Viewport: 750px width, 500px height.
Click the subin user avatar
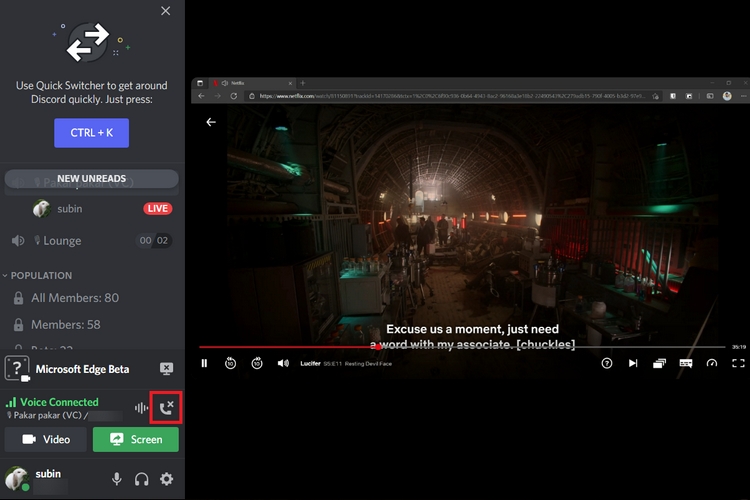16,478
